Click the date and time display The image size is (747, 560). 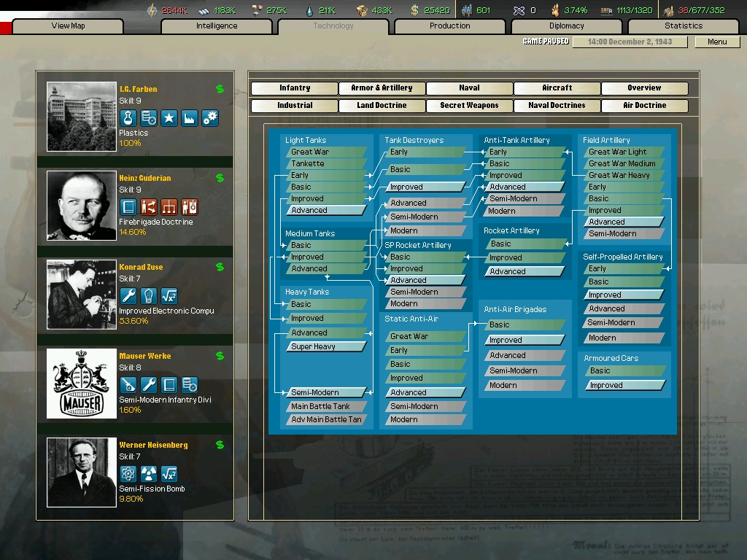pyautogui.click(x=630, y=42)
